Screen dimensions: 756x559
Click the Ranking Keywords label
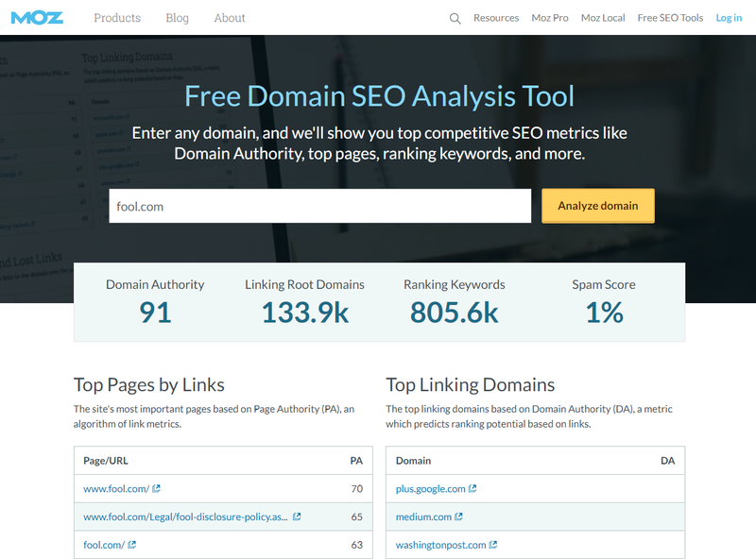pyautogui.click(x=455, y=284)
